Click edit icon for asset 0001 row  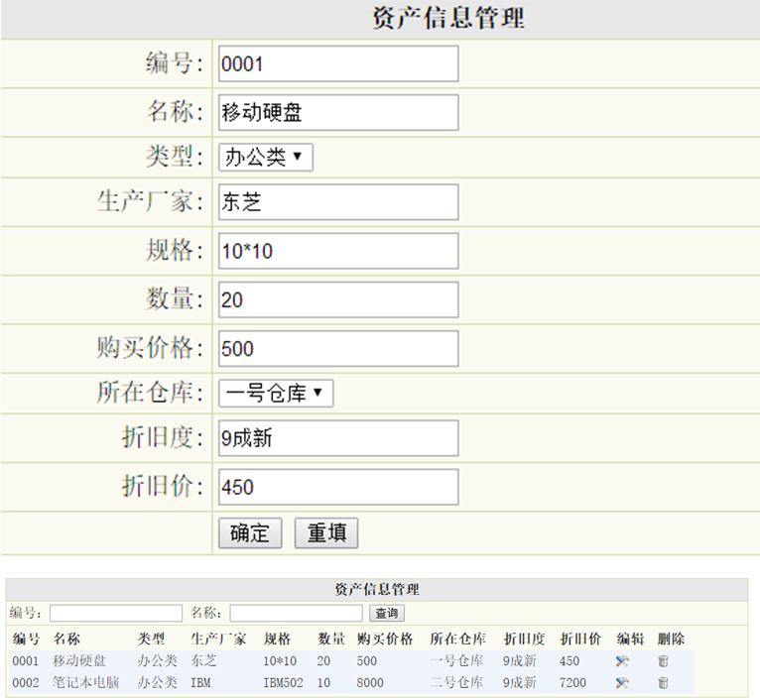[622, 661]
